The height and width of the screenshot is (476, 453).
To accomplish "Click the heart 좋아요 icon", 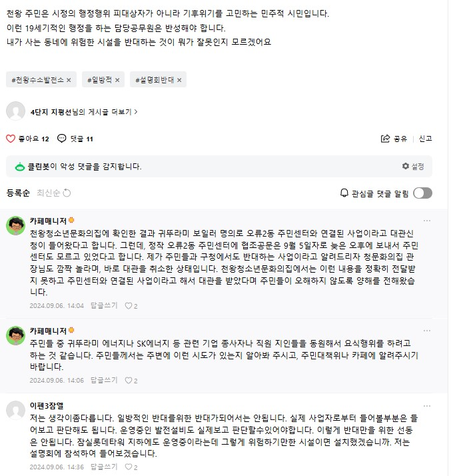I will (11, 139).
